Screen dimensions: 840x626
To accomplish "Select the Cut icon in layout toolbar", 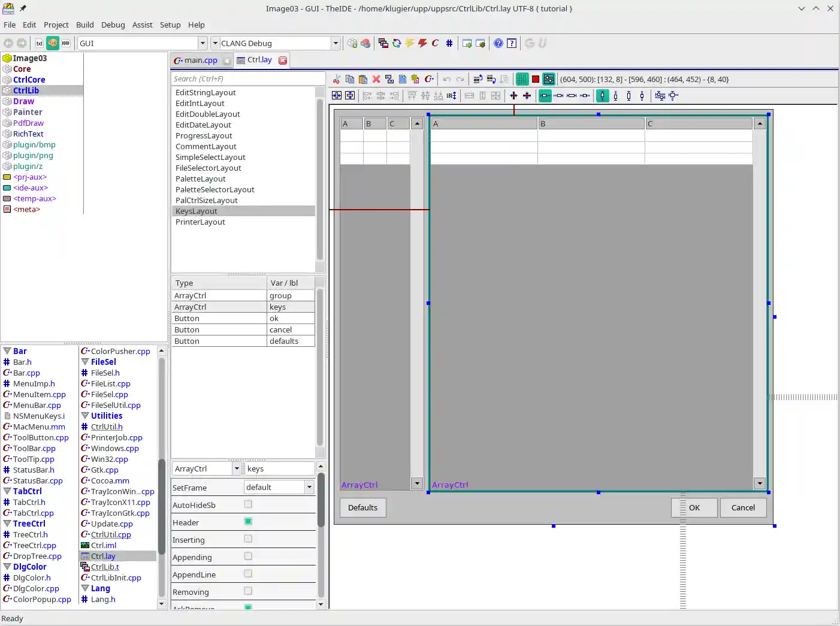I will tap(337, 79).
